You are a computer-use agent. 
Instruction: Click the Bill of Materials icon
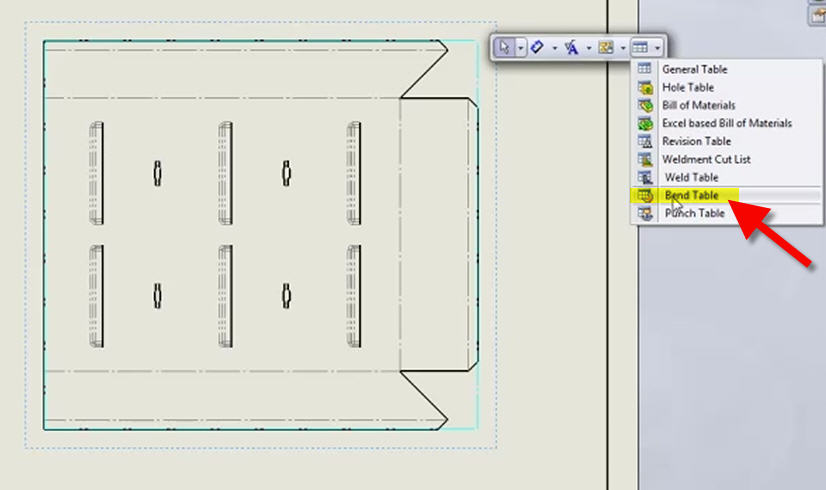(645, 105)
